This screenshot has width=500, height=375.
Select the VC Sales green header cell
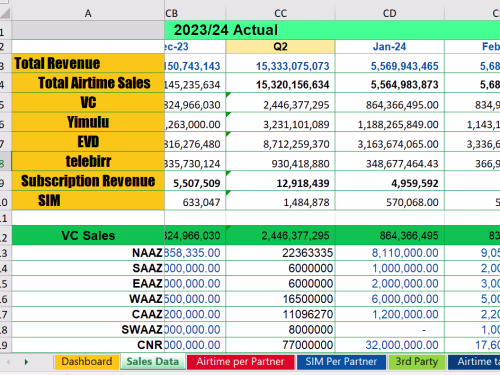(88, 235)
